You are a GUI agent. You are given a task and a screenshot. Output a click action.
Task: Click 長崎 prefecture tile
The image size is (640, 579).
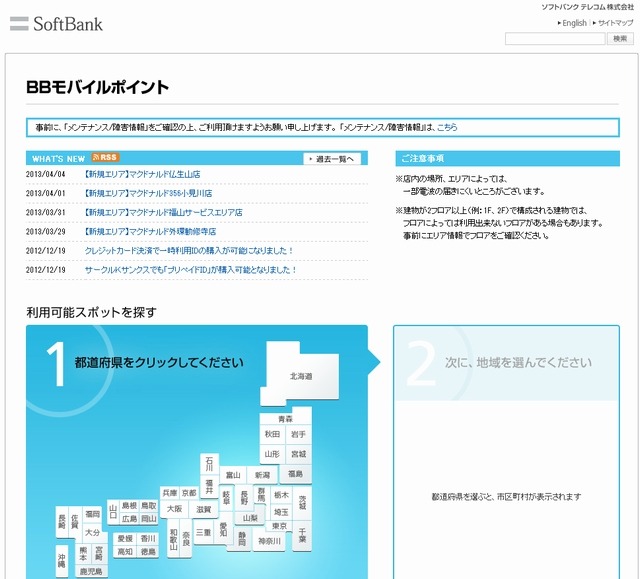(x=62, y=521)
